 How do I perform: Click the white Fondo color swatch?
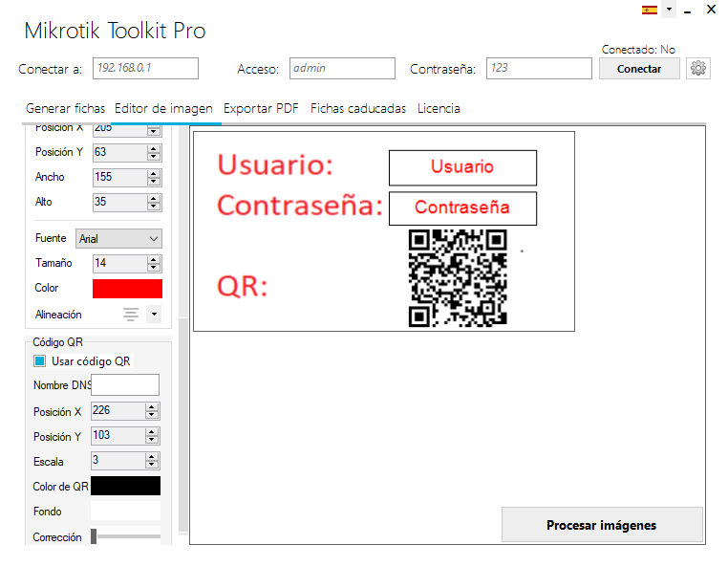coord(125,511)
